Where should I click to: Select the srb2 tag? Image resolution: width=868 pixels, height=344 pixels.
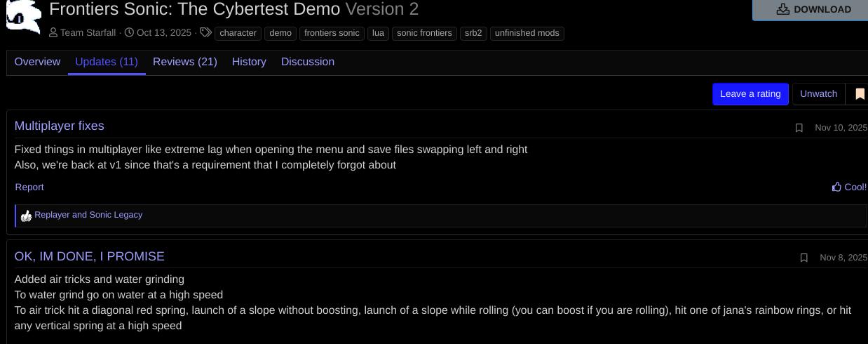pyautogui.click(x=474, y=33)
